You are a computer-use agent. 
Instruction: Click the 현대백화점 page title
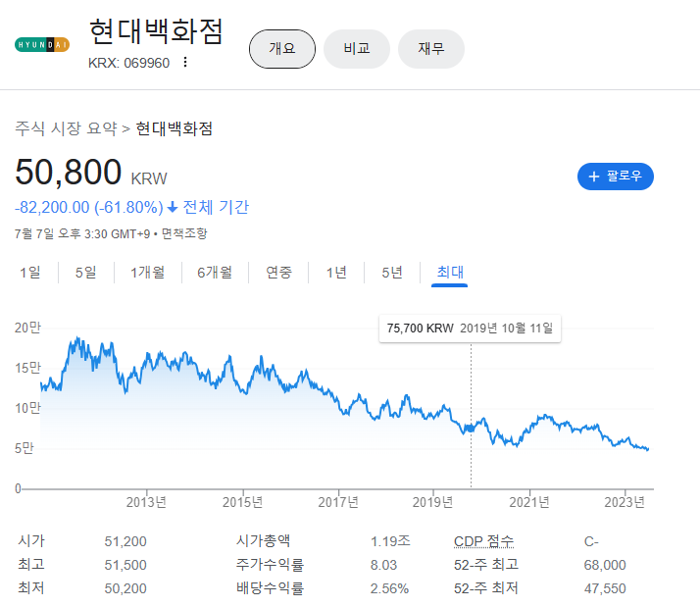click(x=156, y=31)
